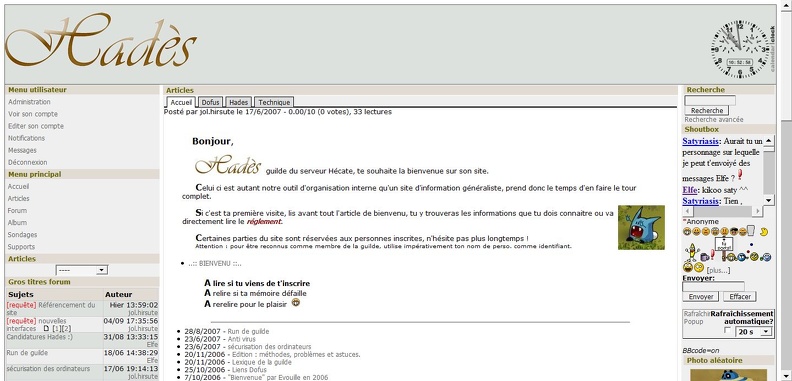Click the analog clock widget in header

(740, 49)
